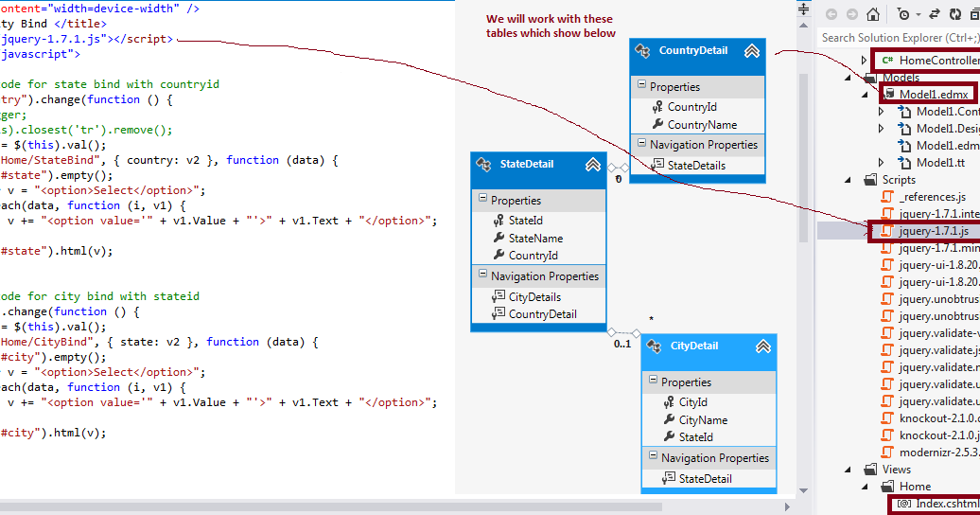
Task: Click the StateDetail entity header icon
Action: [x=483, y=164]
